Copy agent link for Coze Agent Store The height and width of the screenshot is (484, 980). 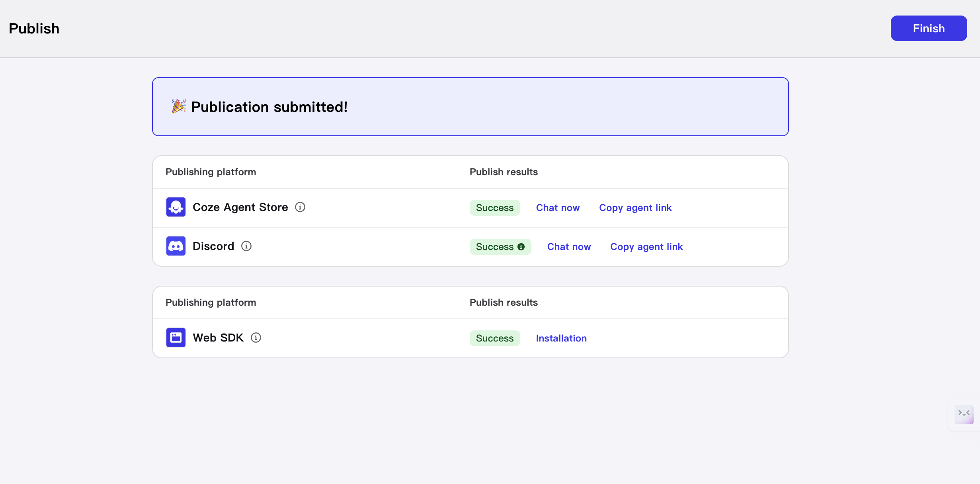635,208
